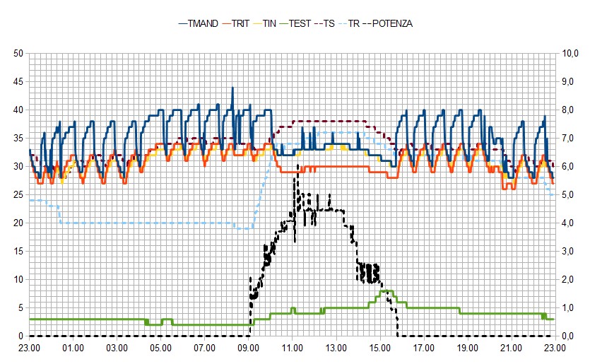This screenshot has width=590, height=364.
Task: Click the TIN legend entry
Action: [x=270, y=23]
